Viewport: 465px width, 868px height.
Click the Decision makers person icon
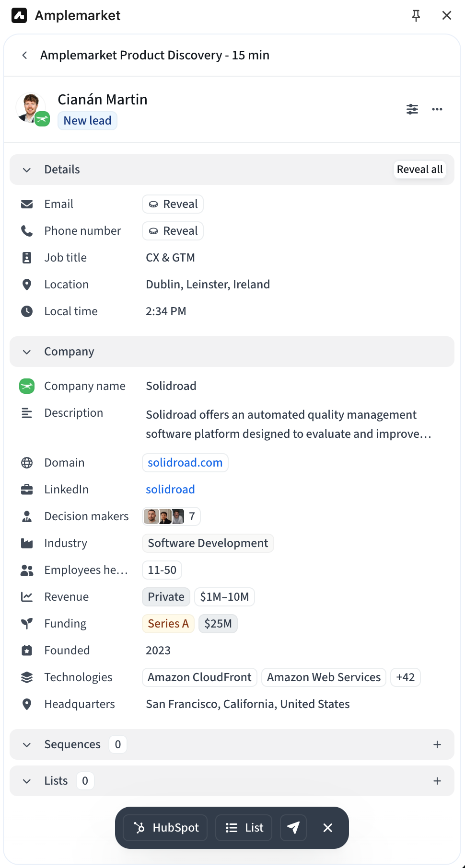tap(27, 516)
